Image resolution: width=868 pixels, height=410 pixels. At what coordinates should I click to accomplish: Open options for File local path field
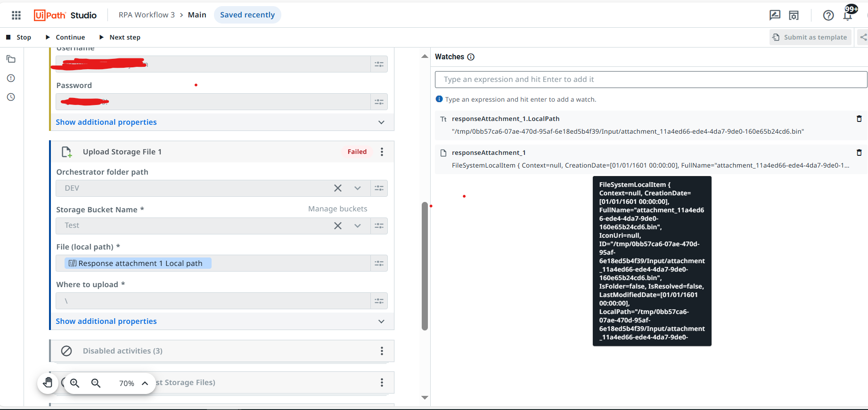pos(379,264)
